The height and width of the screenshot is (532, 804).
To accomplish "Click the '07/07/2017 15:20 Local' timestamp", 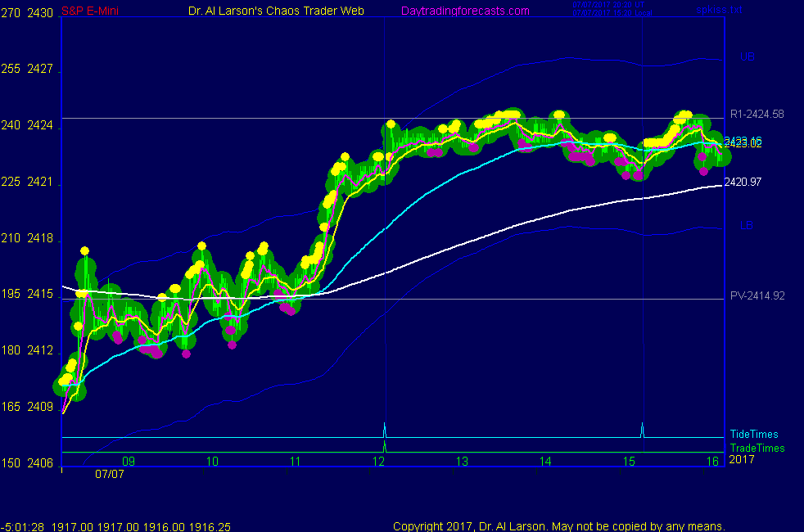I will coord(612,13).
